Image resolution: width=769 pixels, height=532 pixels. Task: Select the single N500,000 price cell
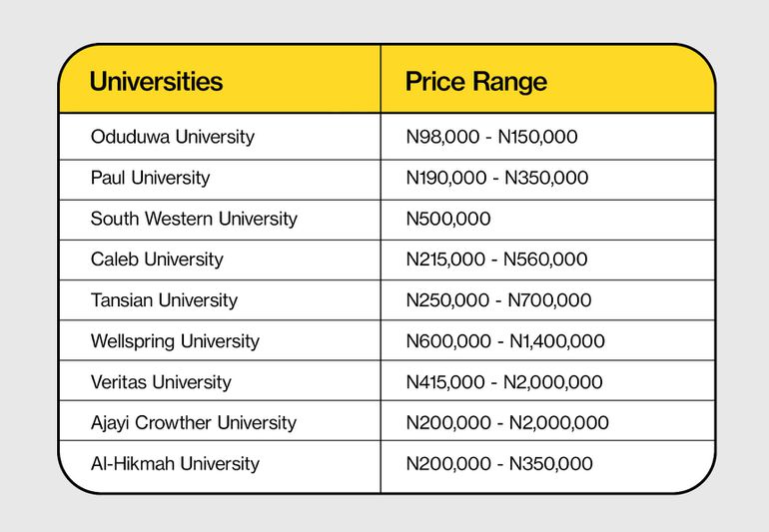[448, 219]
